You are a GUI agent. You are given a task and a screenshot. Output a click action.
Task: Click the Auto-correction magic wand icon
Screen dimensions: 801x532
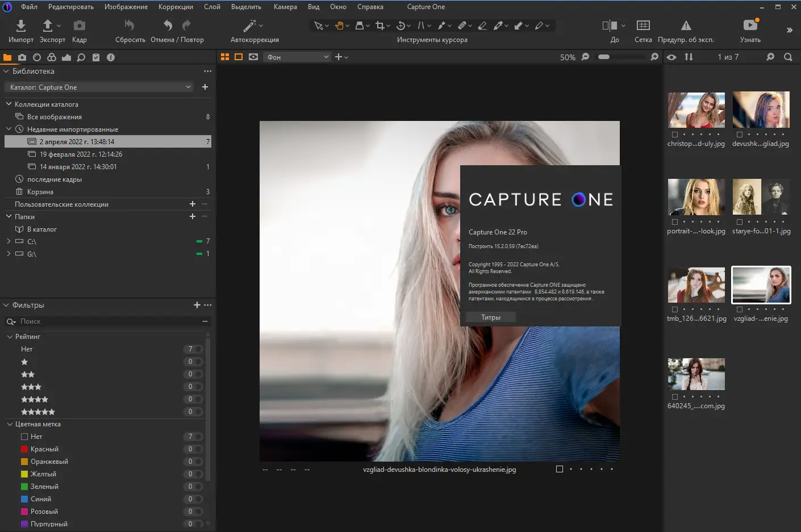(x=249, y=26)
